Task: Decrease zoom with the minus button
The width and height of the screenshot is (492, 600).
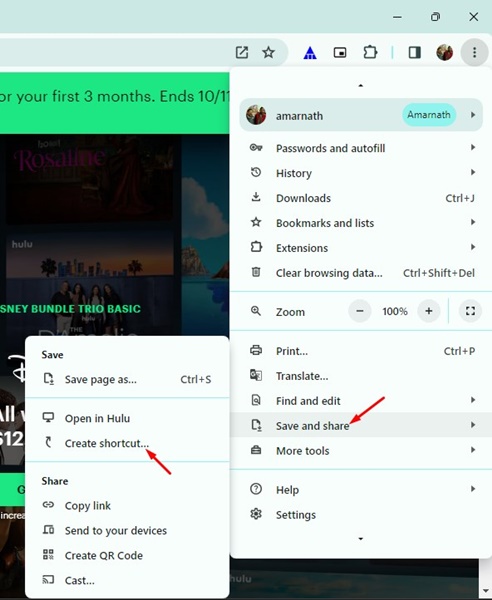Action: pos(360,311)
